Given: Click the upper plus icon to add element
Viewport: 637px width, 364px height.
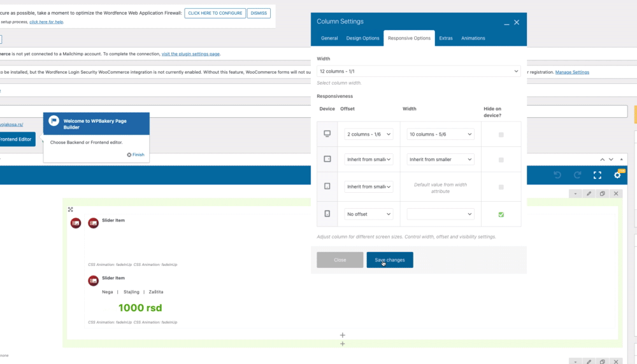Looking at the screenshot, I should point(343,335).
